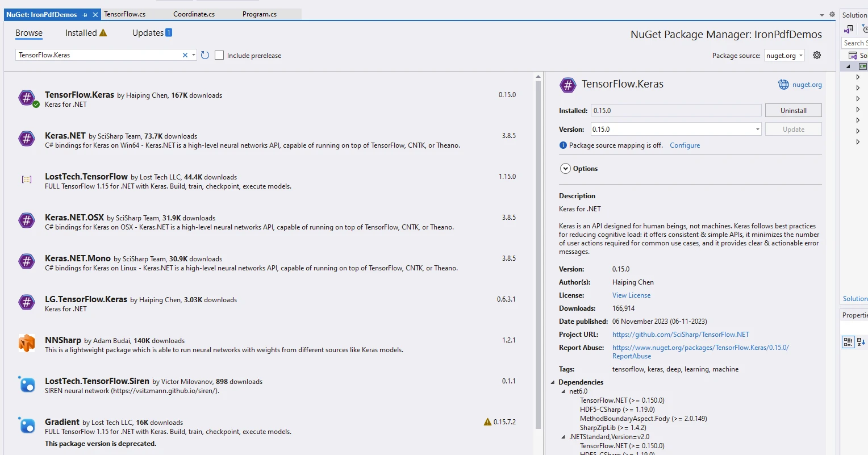Click the deprecated warning icon next to 0.15.7.2
The image size is (868, 455).
487,422
